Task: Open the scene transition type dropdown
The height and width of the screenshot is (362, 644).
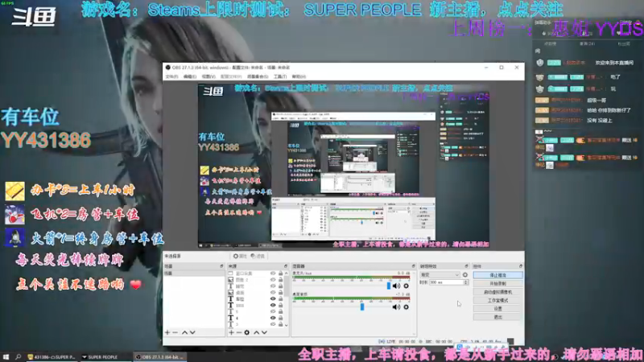Action: click(440, 274)
